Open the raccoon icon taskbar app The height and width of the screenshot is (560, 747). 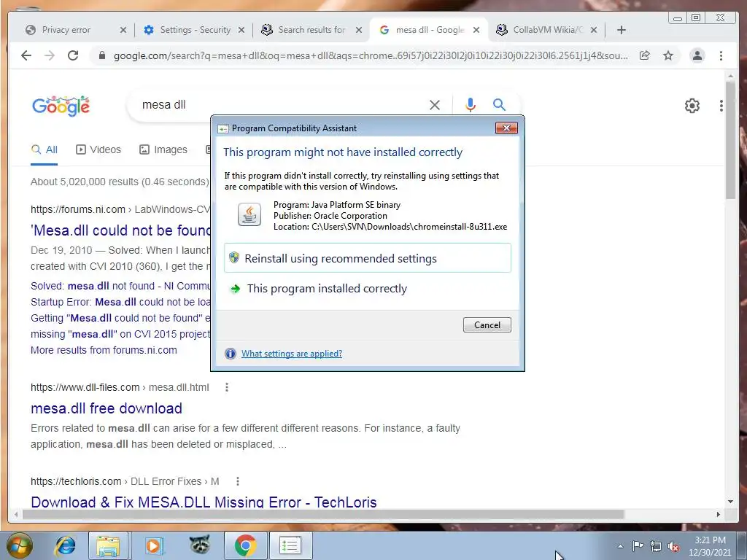click(200, 545)
